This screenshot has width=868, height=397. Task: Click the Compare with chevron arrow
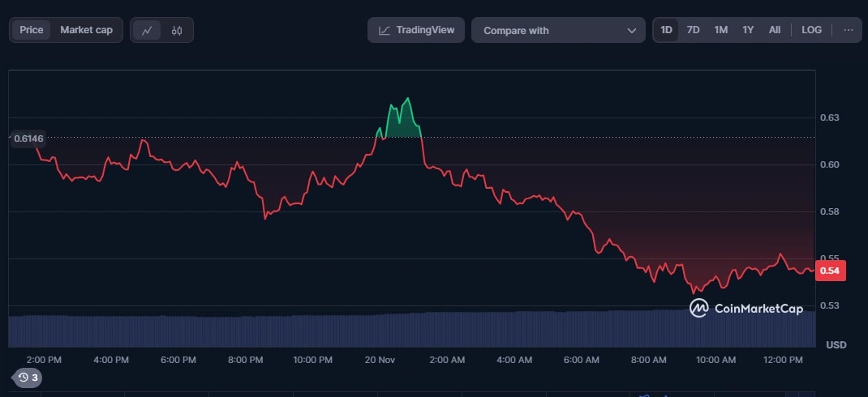(632, 31)
